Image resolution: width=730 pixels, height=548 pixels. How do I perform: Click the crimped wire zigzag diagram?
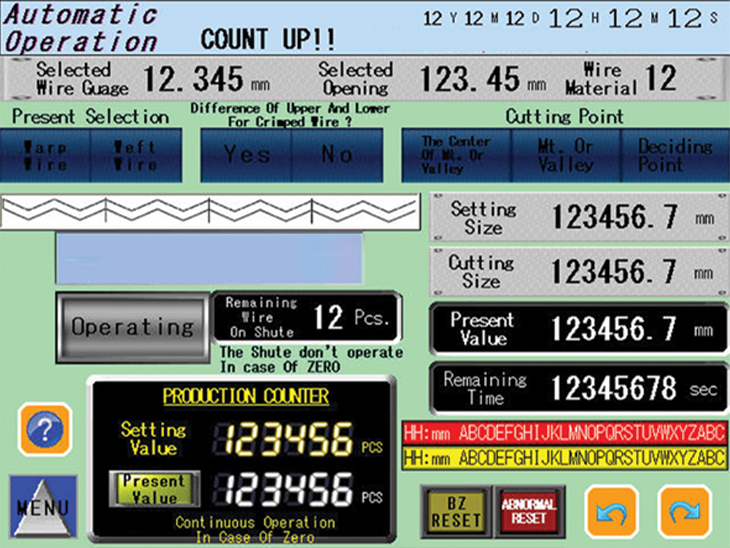[211, 210]
